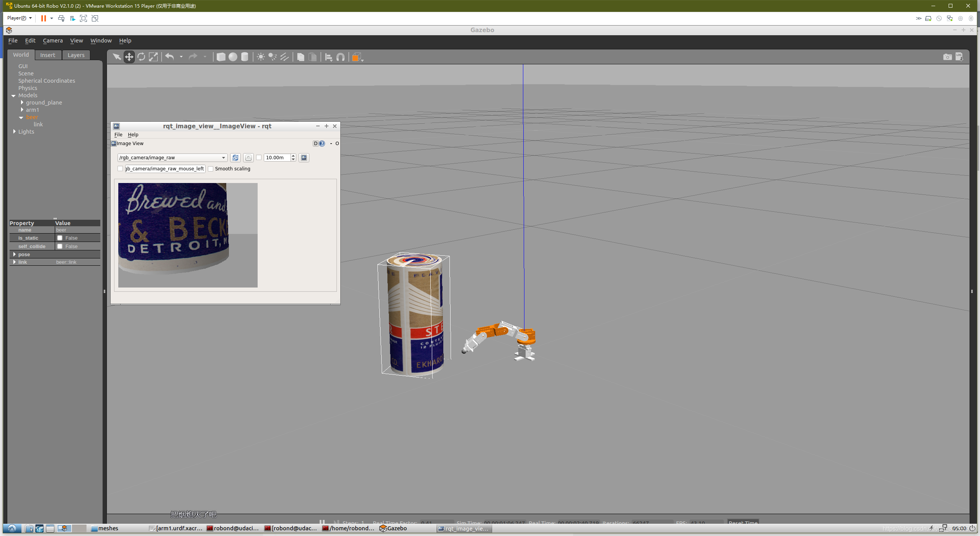This screenshot has width=980, height=536.
Task: Expand the ground_plane model
Action: 22,103
